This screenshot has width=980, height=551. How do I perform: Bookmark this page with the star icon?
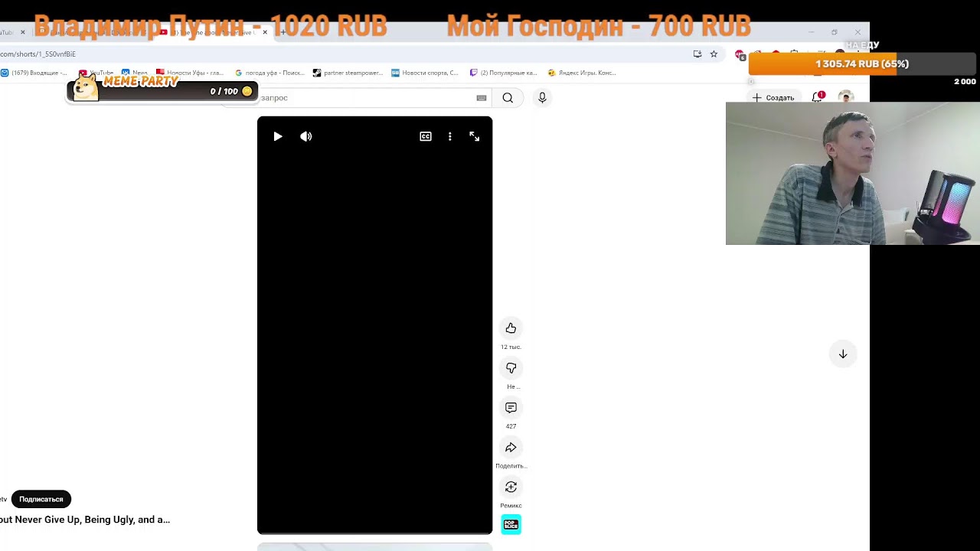(x=714, y=54)
